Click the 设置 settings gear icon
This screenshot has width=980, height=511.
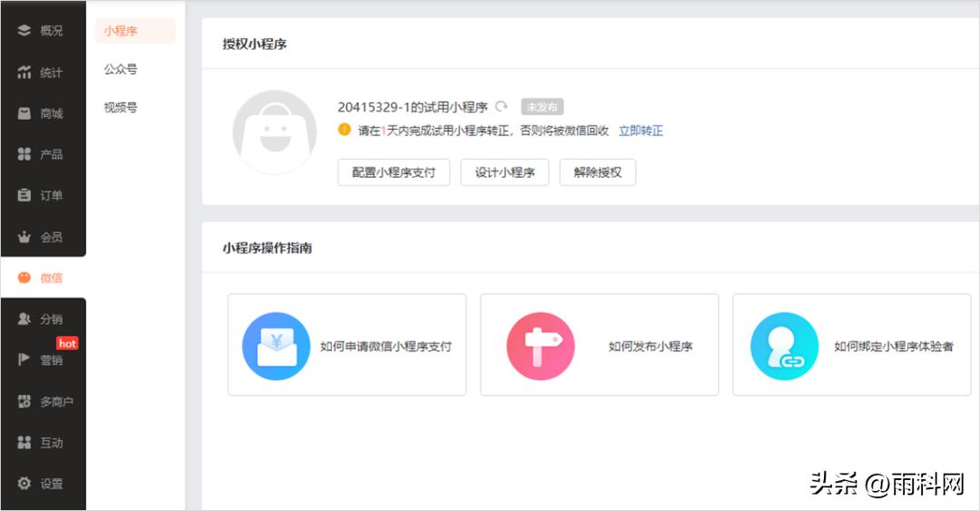tap(24, 483)
